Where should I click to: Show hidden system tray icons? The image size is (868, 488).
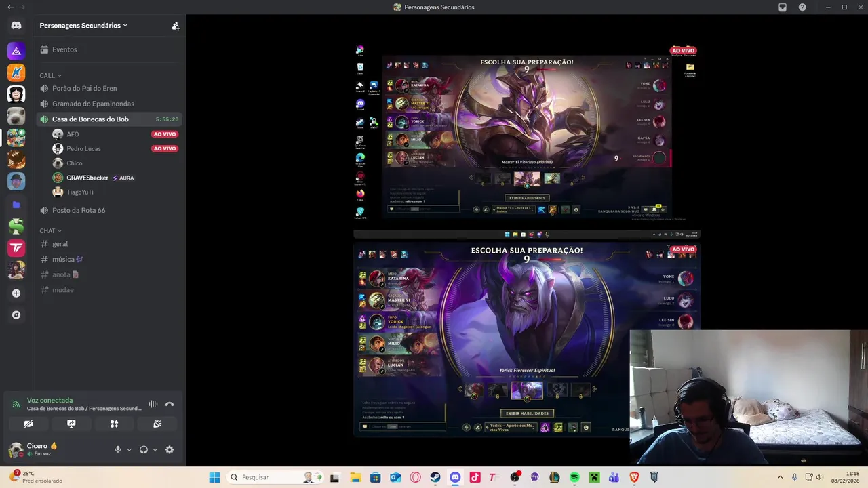coord(780,477)
